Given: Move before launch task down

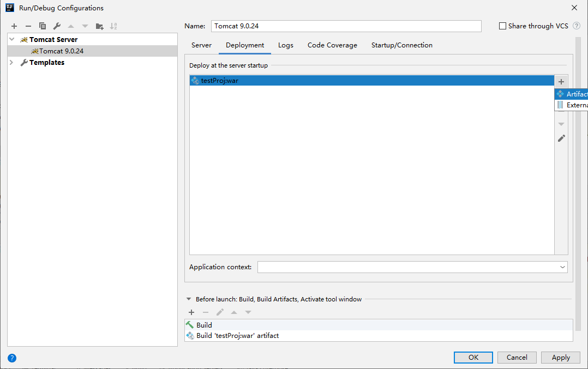Looking at the screenshot, I should tap(248, 312).
